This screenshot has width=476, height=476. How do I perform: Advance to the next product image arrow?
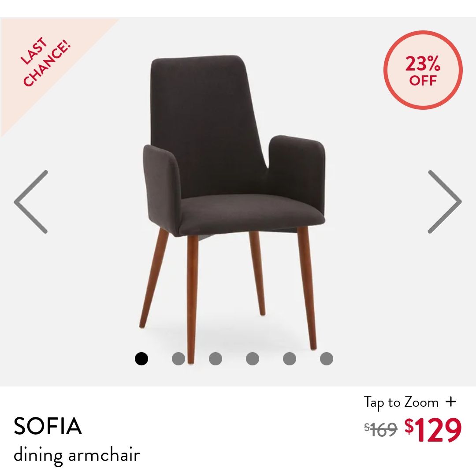tap(445, 202)
